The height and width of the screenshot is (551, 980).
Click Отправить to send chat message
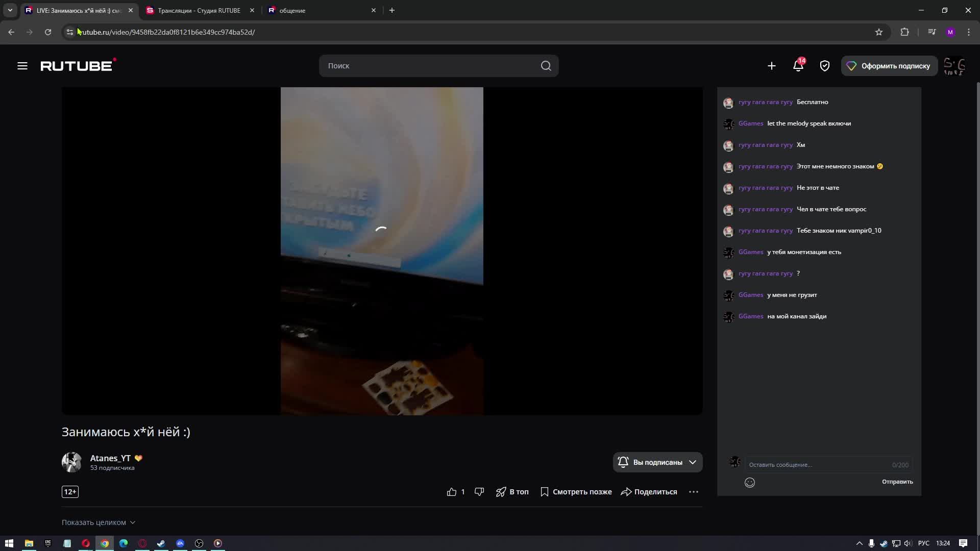pyautogui.click(x=897, y=482)
